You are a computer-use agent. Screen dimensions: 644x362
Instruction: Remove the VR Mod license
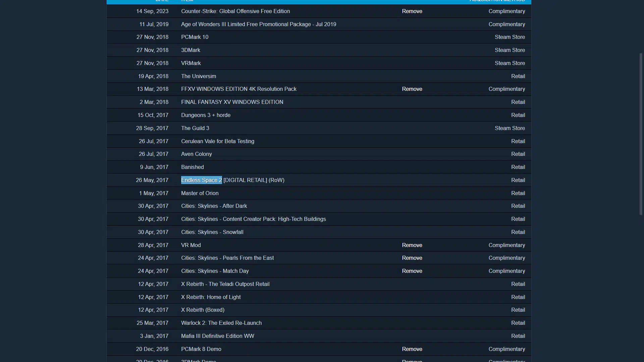click(412, 245)
